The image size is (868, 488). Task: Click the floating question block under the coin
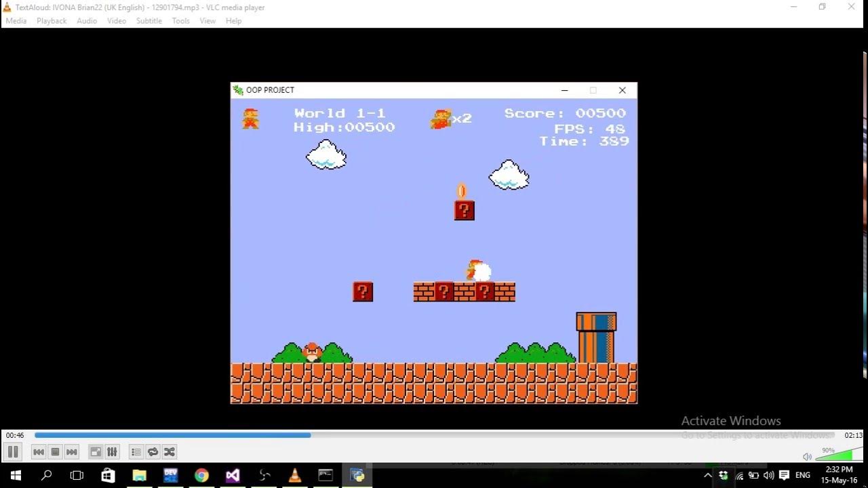[465, 210]
